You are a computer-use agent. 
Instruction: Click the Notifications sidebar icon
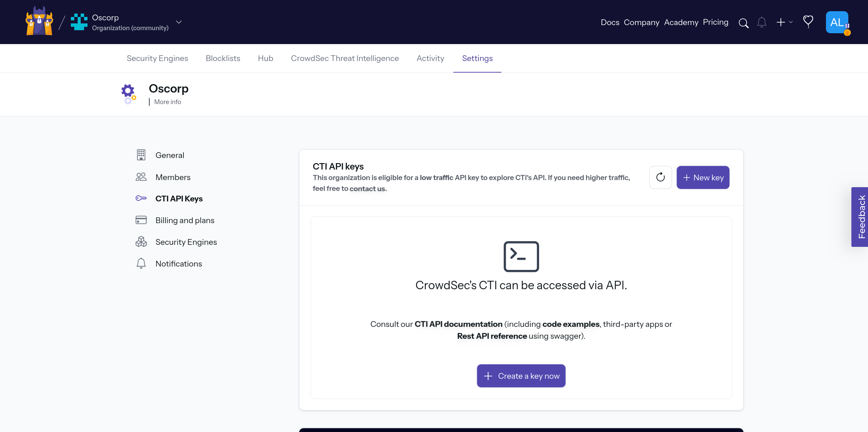[141, 263]
